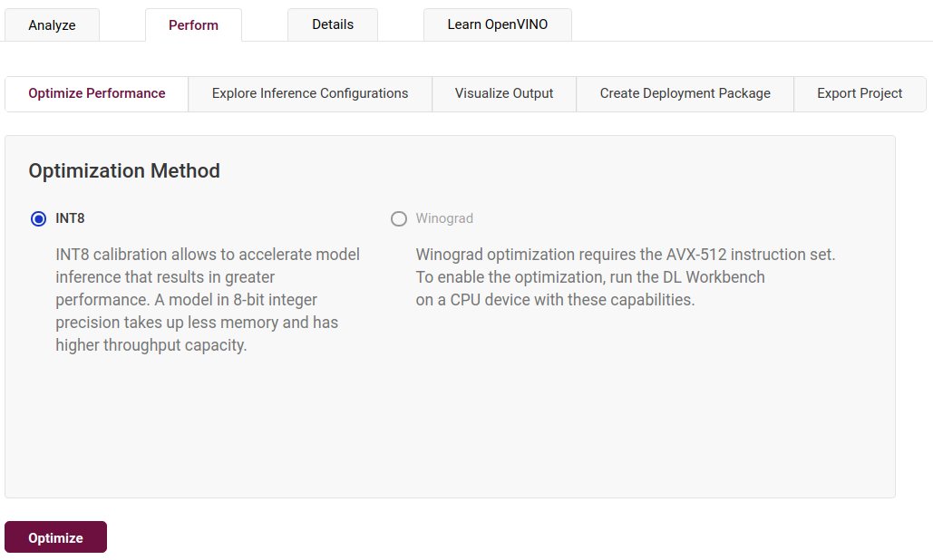The height and width of the screenshot is (560, 933).
Task: Switch to the Analyze tab
Action: pyautogui.click(x=52, y=25)
